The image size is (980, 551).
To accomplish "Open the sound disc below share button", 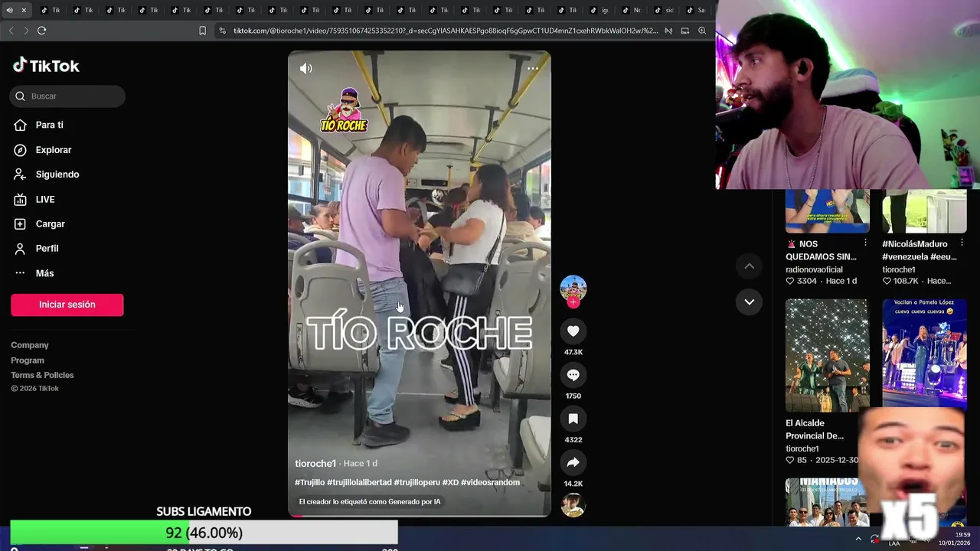I will [x=573, y=505].
